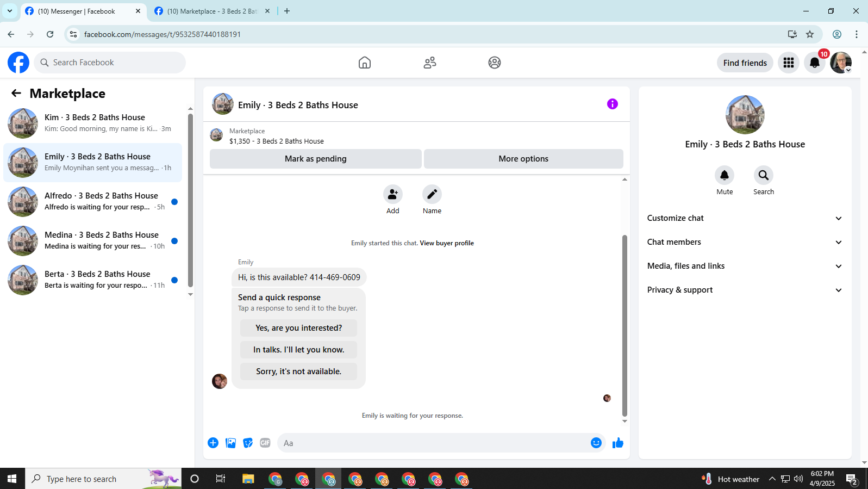
Task: Open Task View on taskbar
Action: pyautogui.click(x=220, y=479)
